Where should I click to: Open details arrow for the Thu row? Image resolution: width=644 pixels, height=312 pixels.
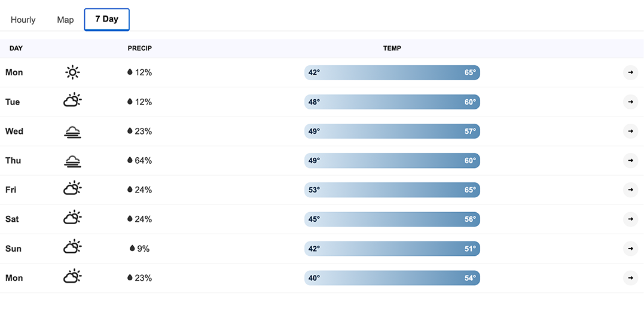click(x=630, y=161)
